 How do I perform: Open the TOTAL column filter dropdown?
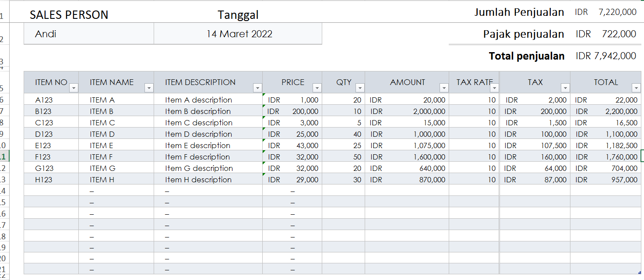pos(636,88)
